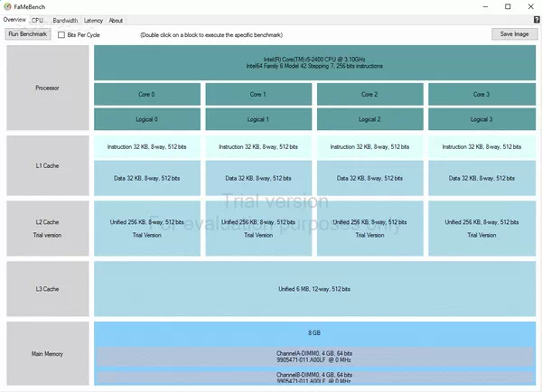Select the ChannelA-DIMM0 memory block
The image size is (542, 392).
click(x=316, y=357)
